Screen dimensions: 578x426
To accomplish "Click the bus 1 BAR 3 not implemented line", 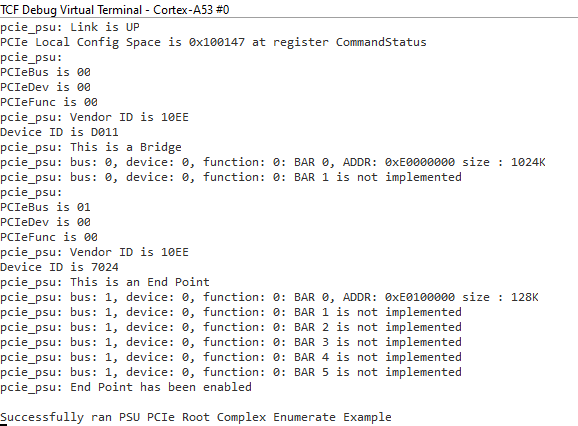I will [231, 343].
